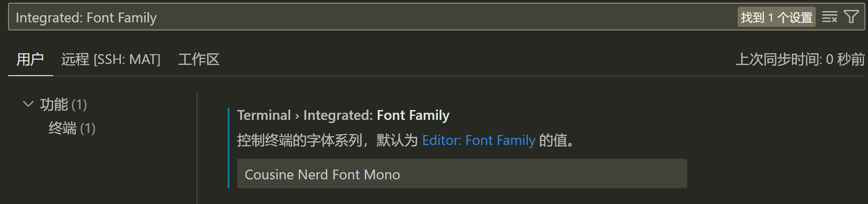Viewport: 868px width, 204px height.
Task: Open the 远程 [SSH: MAT] tab
Action: tap(111, 59)
